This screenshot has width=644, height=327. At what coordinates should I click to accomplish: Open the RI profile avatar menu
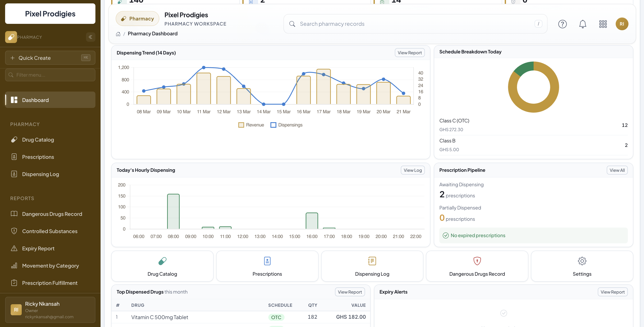622,24
